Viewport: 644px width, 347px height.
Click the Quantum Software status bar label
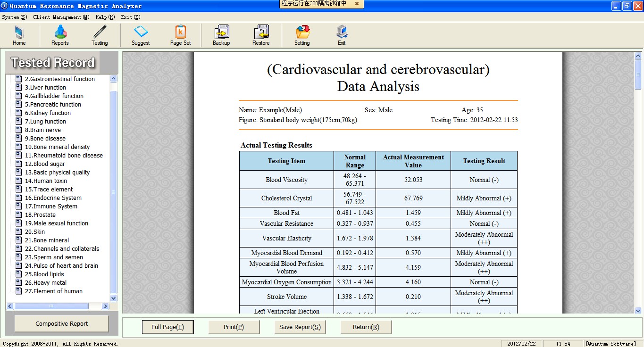[611, 344]
